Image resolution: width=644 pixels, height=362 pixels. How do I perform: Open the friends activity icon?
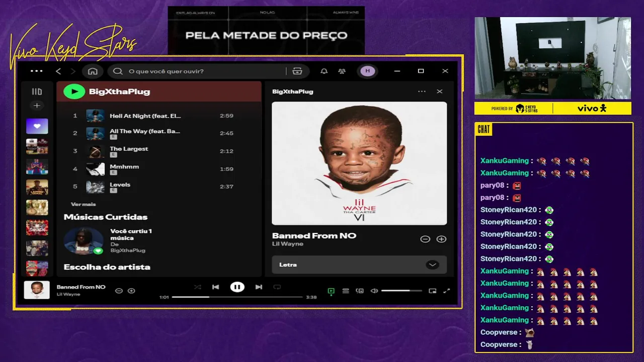(342, 71)
